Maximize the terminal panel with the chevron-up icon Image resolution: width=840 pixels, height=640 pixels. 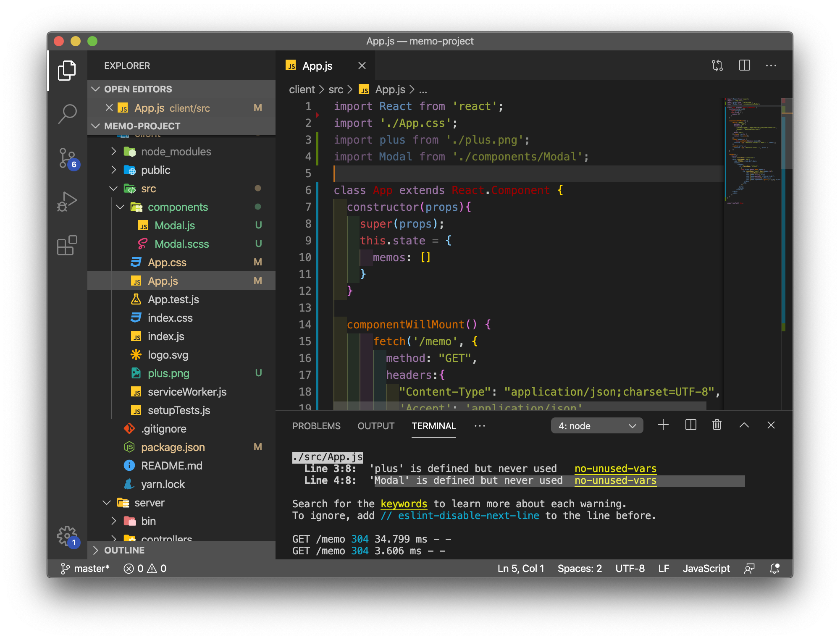click(744, 425)
